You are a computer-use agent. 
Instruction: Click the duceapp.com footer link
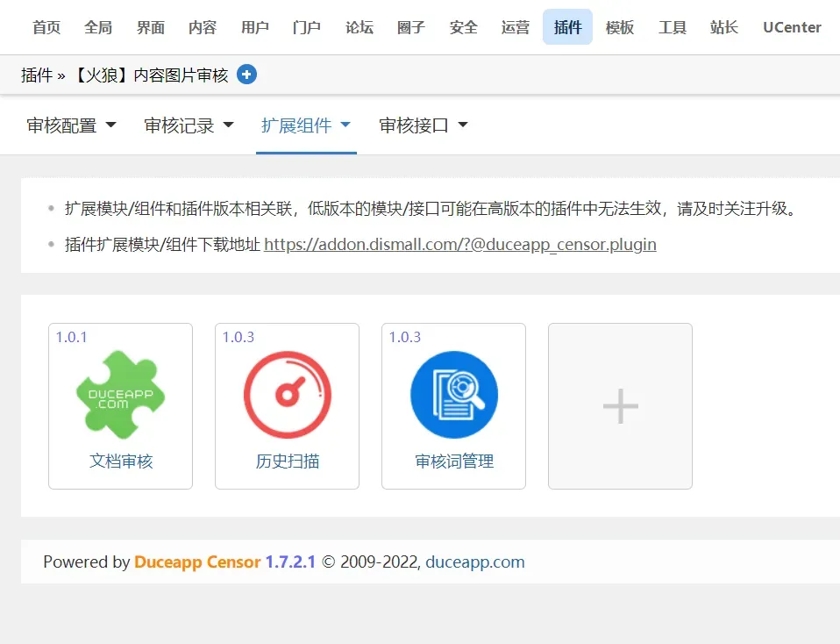(x=475, y=562)
